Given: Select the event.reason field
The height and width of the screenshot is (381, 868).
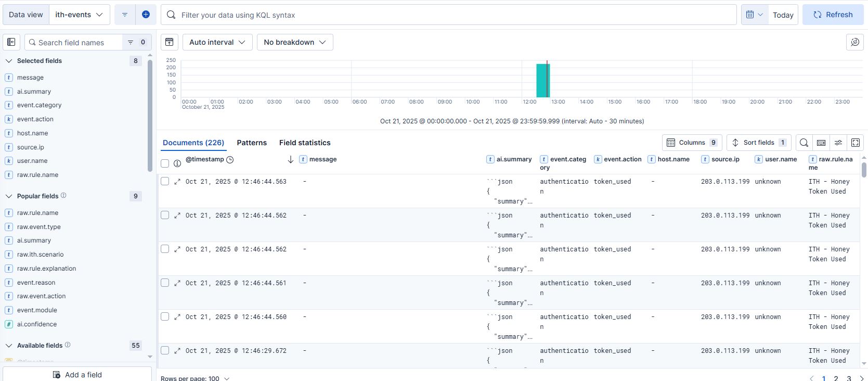Looking at the screenshot, I should pyautogui.click(x=36, y=283).
